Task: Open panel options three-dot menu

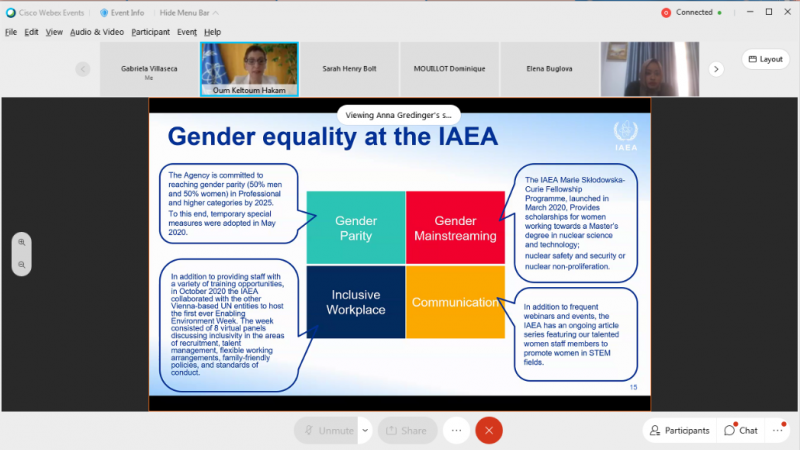Action: click(x=778, y=431)
